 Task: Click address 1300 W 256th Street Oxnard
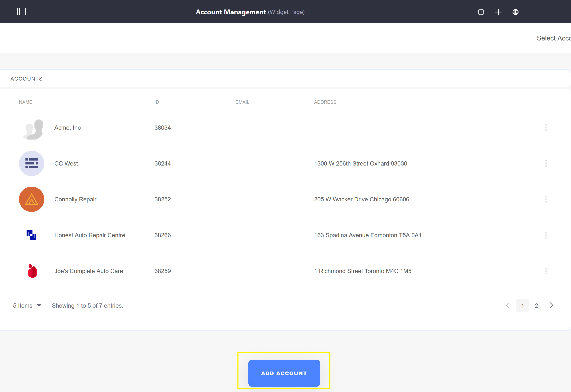pyautogui.click(x=361, y=163)
